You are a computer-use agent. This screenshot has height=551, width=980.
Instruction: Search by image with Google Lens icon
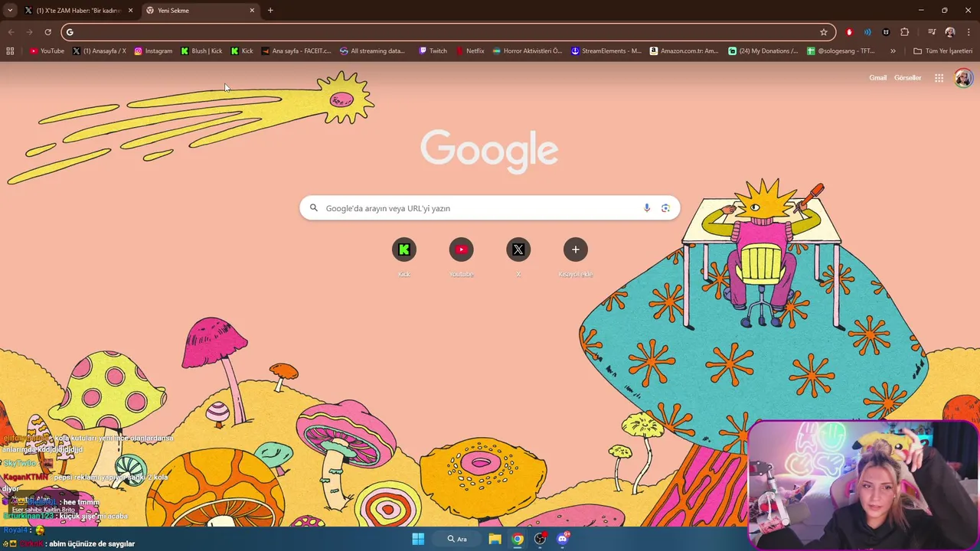pyautogui.click(x=665, y=208)
